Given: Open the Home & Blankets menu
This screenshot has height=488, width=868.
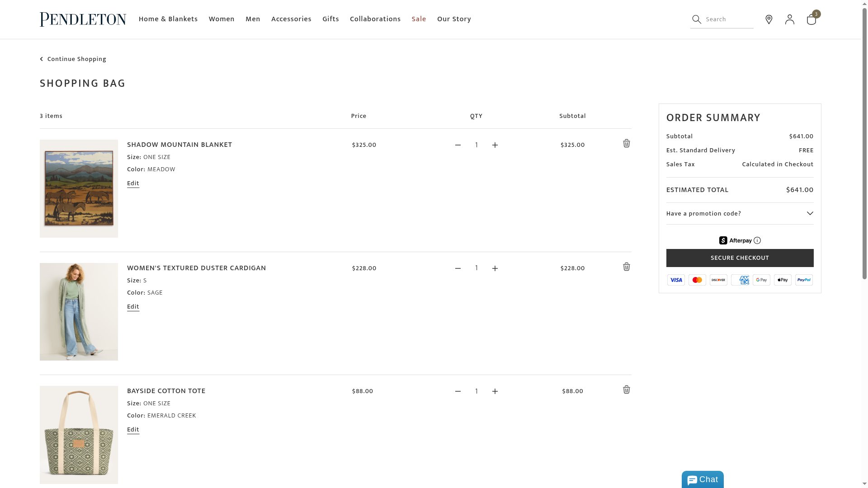Looking at the screenshot, I should point(168,19).
